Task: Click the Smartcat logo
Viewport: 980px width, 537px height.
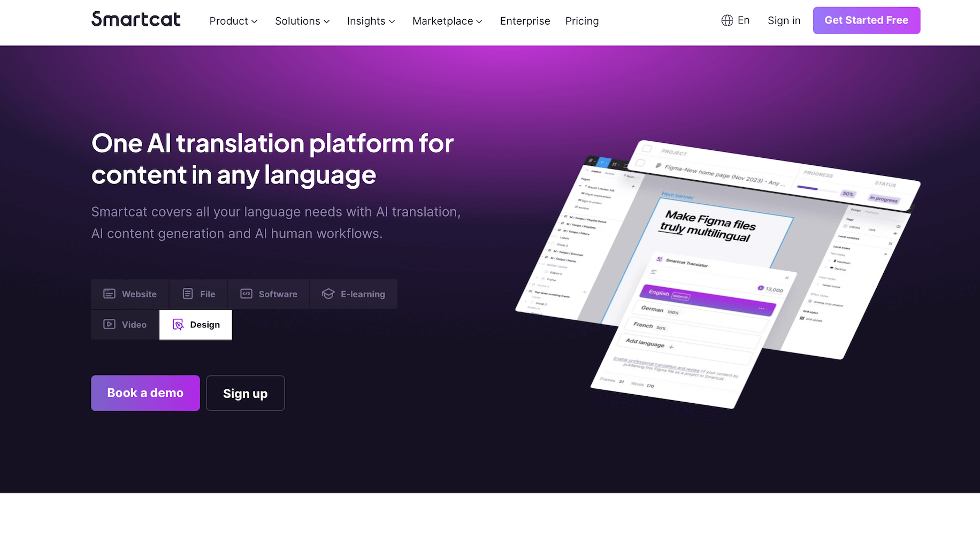Action: [x=136, y=20]
